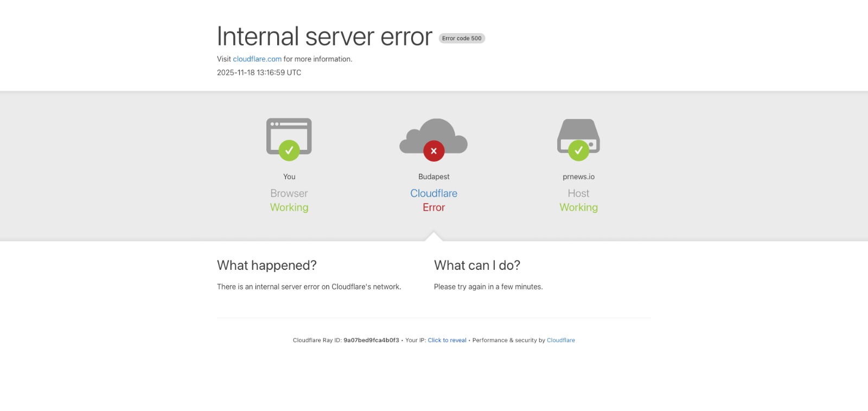Image resolution: width=868 pixels, height=411 pixels.
Task: Open the cloudflare.com link for more information
Action: [x=257, y=59]
